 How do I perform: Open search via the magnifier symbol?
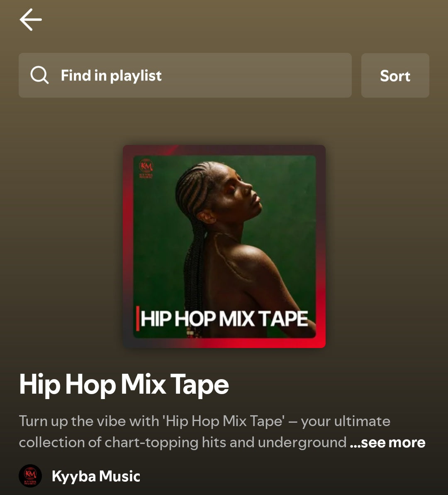point(39,75)
